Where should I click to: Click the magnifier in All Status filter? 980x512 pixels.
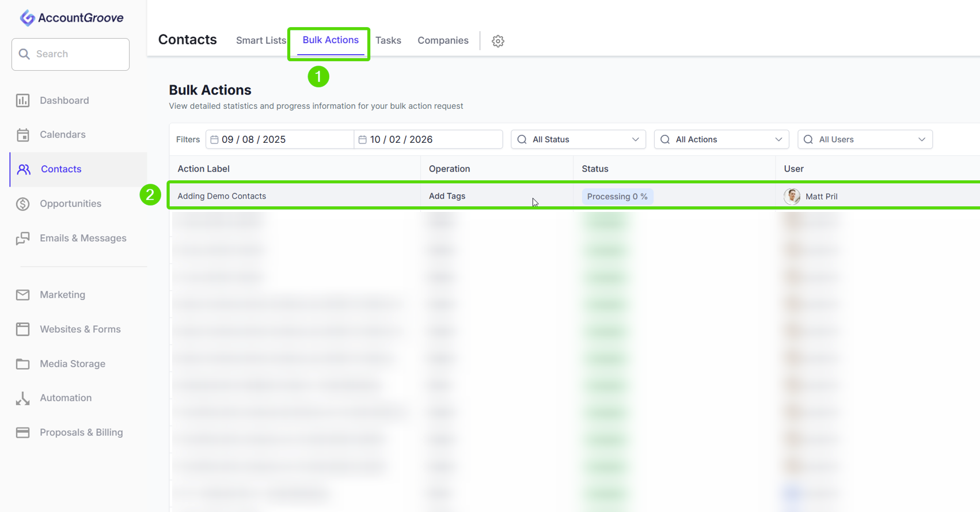[x=522, y=139]
